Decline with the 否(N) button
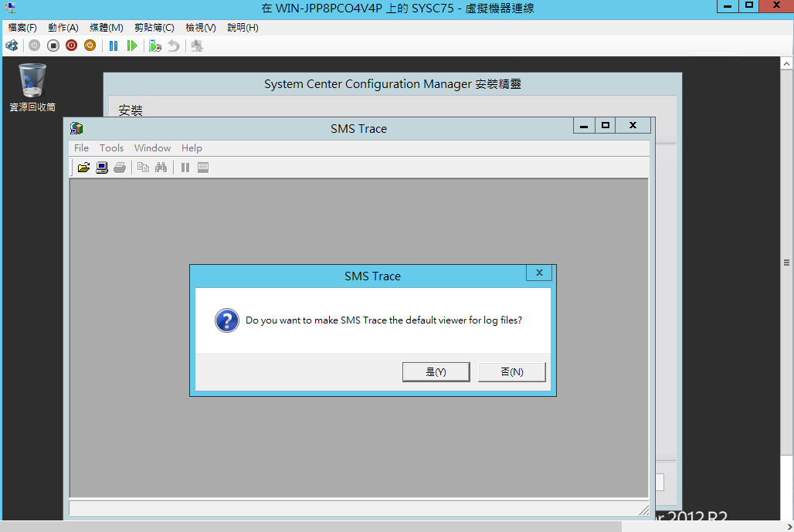The image size is (794, 532). tap(512, 372)
